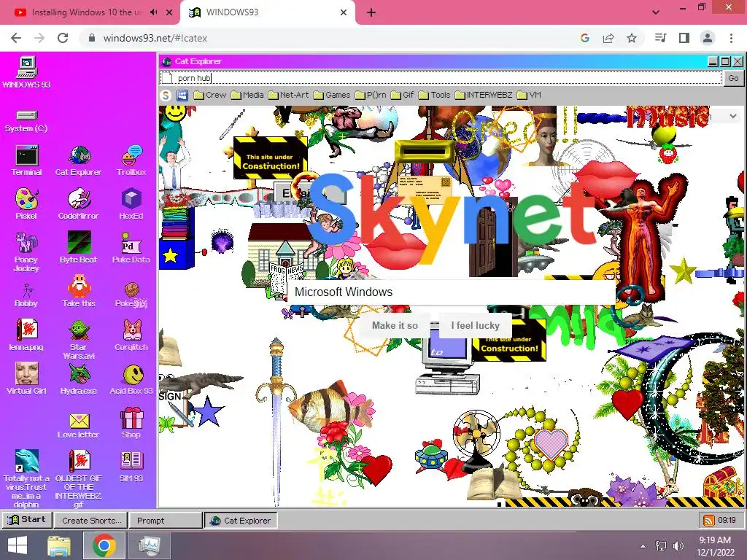Launch the Byte Beat icon
This screenshot has width=747, height=560.
pos(79,248)
